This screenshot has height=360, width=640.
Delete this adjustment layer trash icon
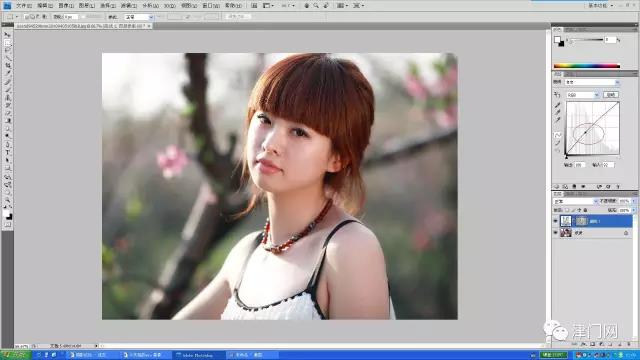point(618,187)
